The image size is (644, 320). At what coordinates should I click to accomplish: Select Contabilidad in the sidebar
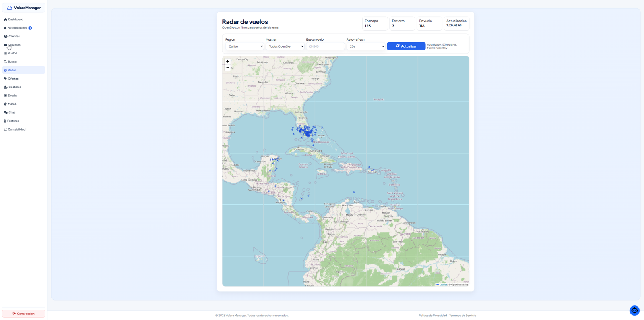click(x=24, y=129)
